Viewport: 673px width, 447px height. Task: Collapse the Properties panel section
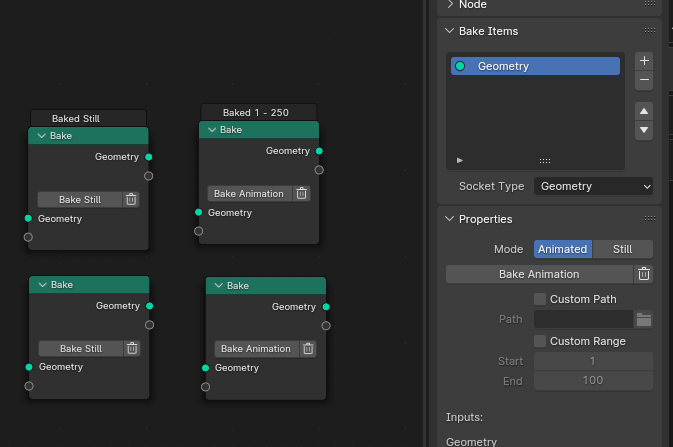click(449, 219)
